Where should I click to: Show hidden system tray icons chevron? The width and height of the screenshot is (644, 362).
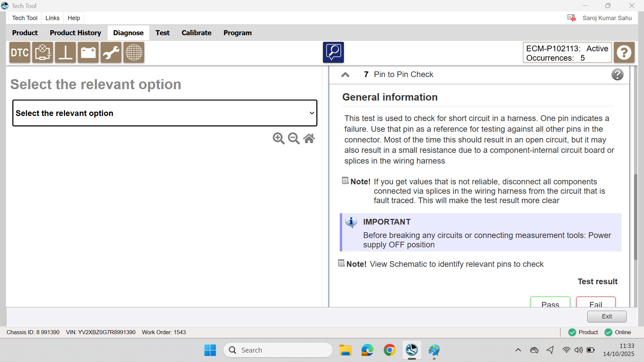coord(518,350)
